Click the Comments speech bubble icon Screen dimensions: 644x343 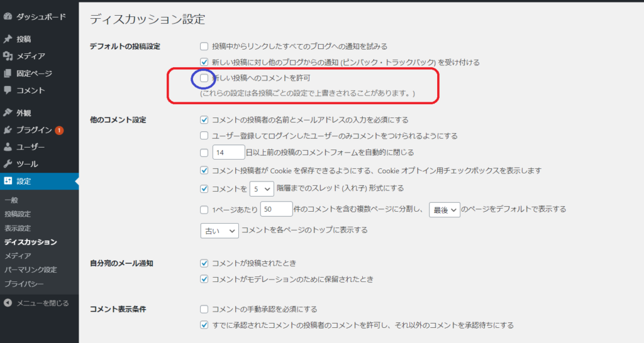click(8, 90)
